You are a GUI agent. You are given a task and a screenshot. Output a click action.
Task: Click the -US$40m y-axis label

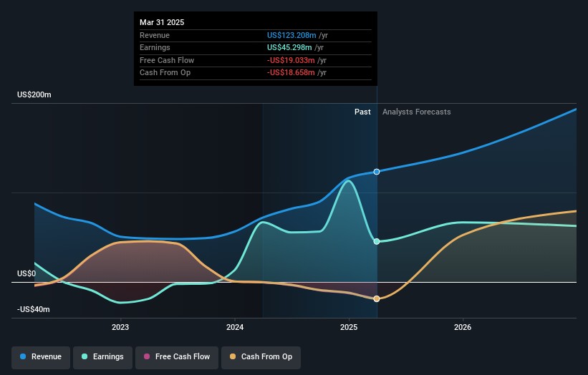pyautogui.click(x=34, y=309)
